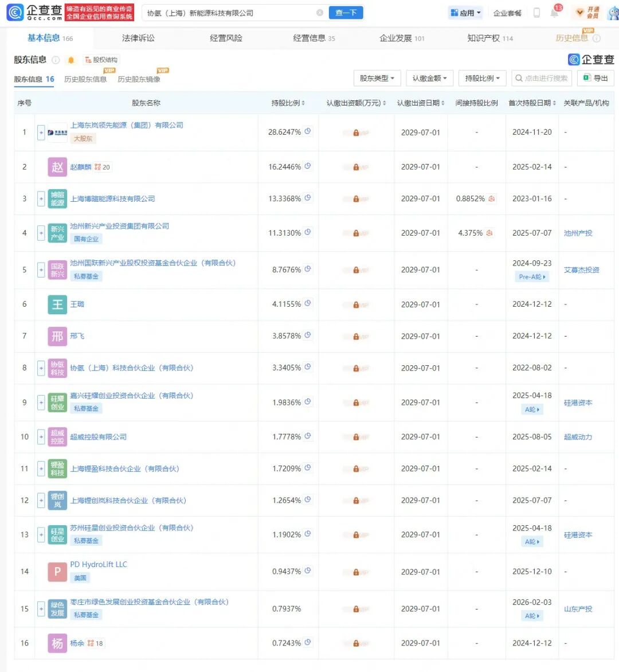Switch to the 历史股东信息 tab

85,78
